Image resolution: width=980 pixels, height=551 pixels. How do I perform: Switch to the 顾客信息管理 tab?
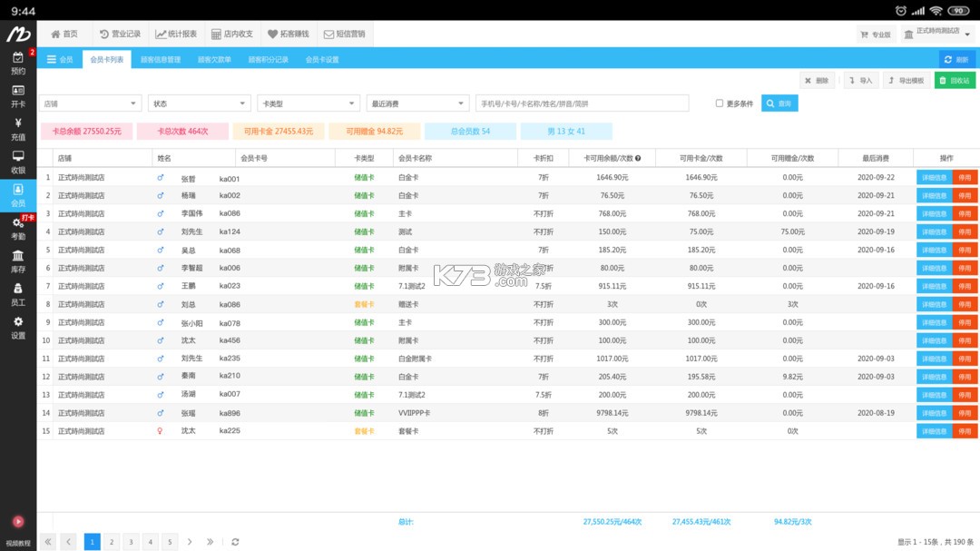point(161,59)
